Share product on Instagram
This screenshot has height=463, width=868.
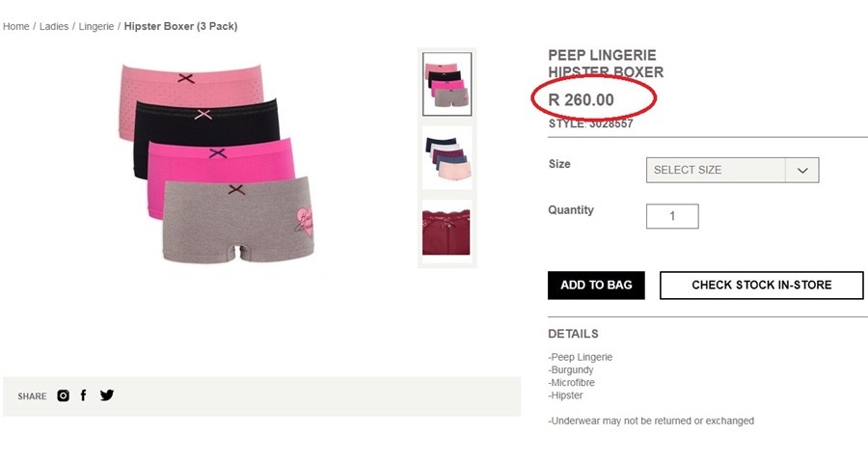tap(63, 395)
